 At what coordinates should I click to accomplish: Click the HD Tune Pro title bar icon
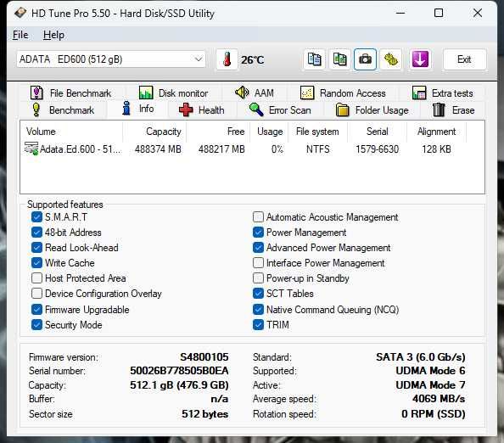(x=20, y=14)
